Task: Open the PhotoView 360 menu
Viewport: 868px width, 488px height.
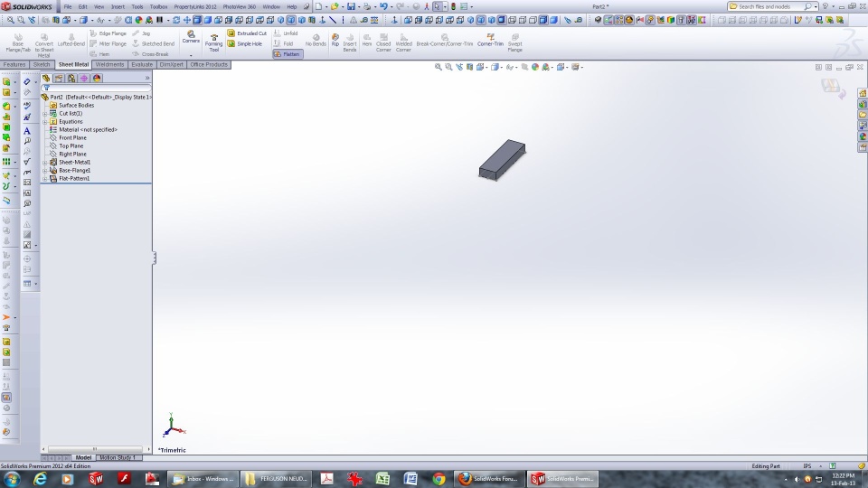Action: (239, 6)
